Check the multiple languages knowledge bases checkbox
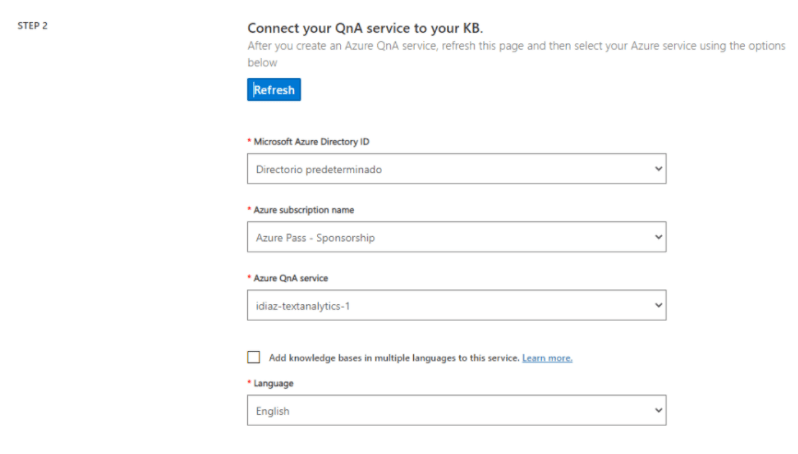Image resolution: width=798 pixels, height=454 pixels. pyautogui.click(x=253, y=357)
